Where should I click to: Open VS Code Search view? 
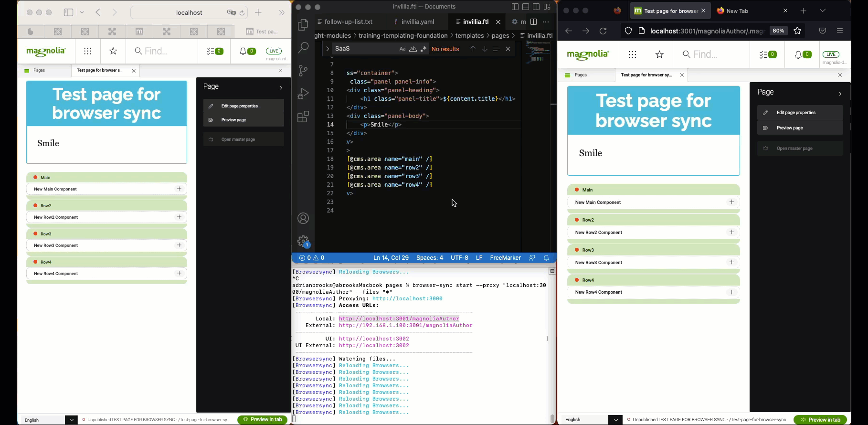click(x=303, y=47)
